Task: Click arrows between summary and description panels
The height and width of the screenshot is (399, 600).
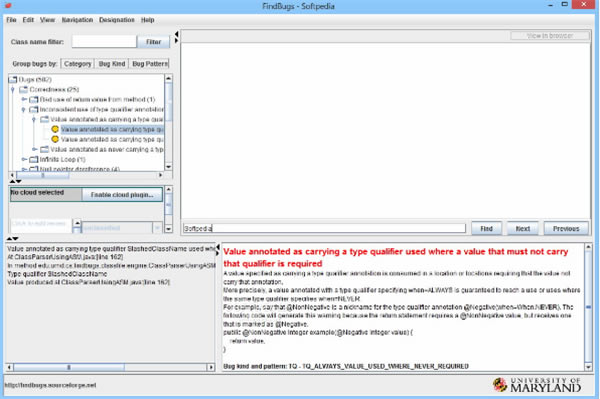Action: click(218, 250)
